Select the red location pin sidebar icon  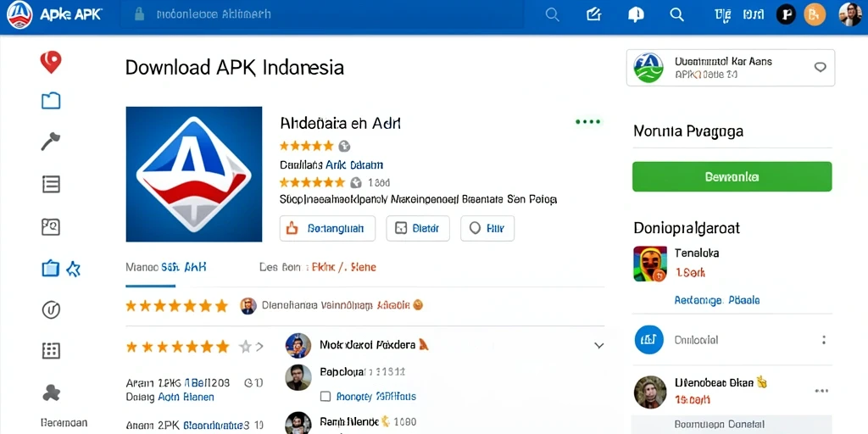pyautogui.click(x=50, y=62)
